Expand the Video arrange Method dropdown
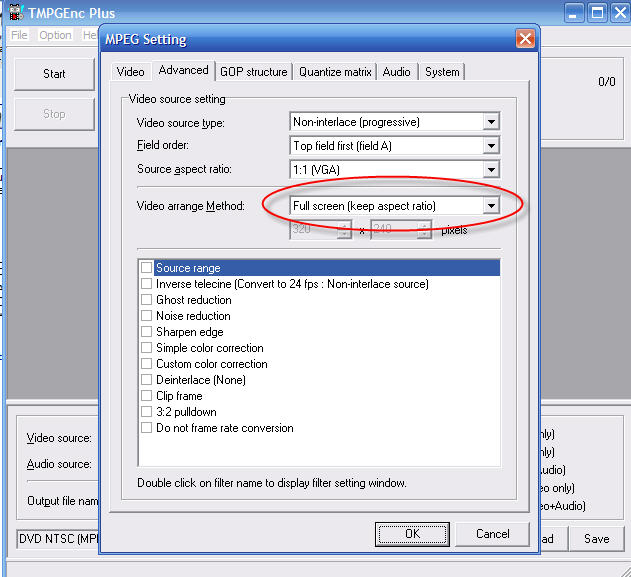631x577 pixels. click(491, 206)
